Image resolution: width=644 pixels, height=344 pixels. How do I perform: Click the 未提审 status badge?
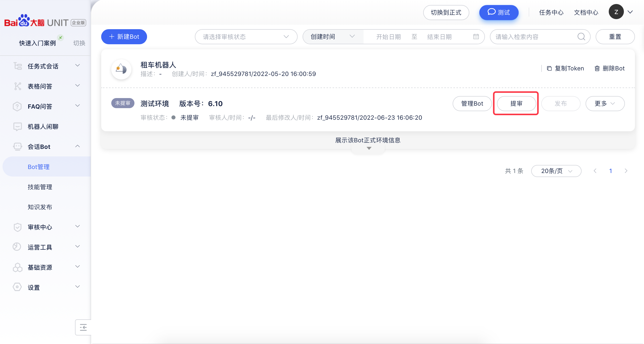(x=123, y=103)
